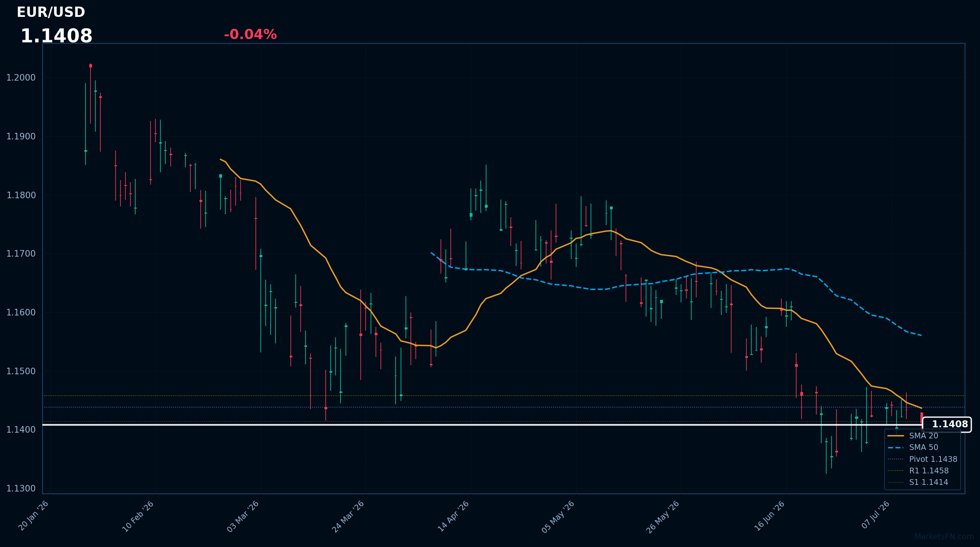Screen dimensions: 980x547
Task: Click the 10 Feb '26 date label
Action: pyautogui.click(x=139, y=516)
